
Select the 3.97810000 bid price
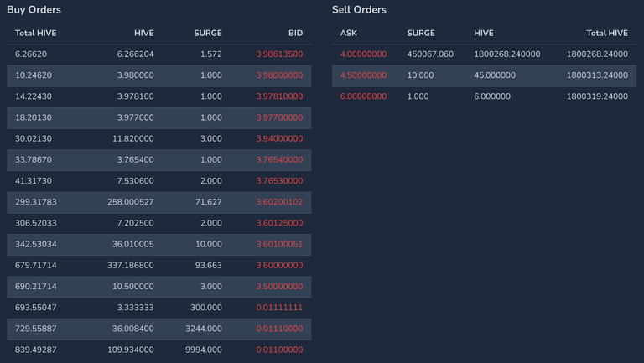(x=279, y=96)
